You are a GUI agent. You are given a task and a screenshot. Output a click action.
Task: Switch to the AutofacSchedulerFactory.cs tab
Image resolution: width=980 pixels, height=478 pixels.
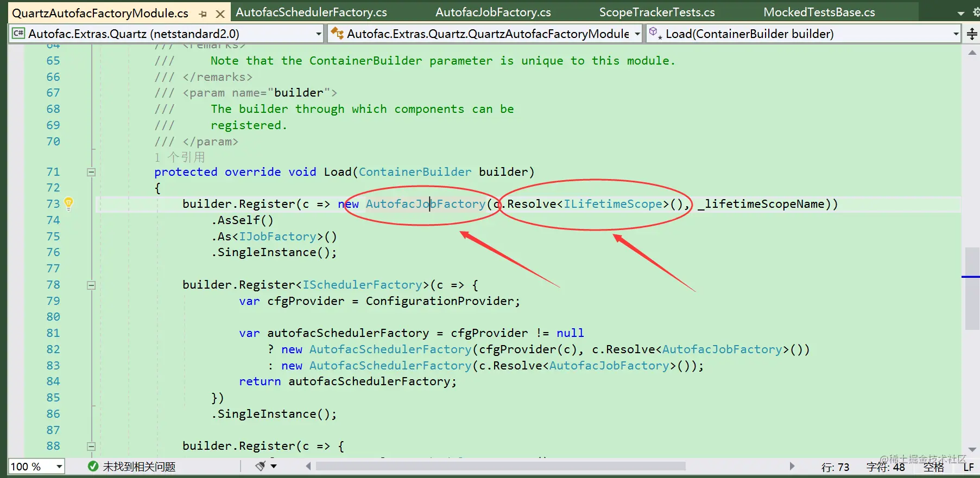(311, 12)
